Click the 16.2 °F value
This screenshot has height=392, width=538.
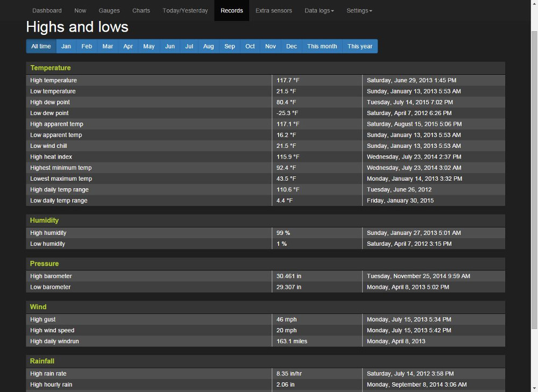(286, 135)
